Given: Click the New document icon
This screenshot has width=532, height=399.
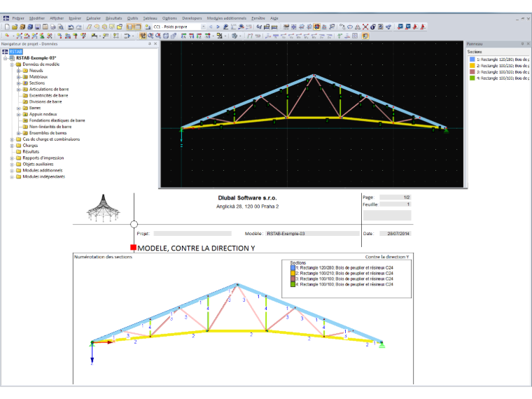Looking at the screenshot, I should click(7, 27).
